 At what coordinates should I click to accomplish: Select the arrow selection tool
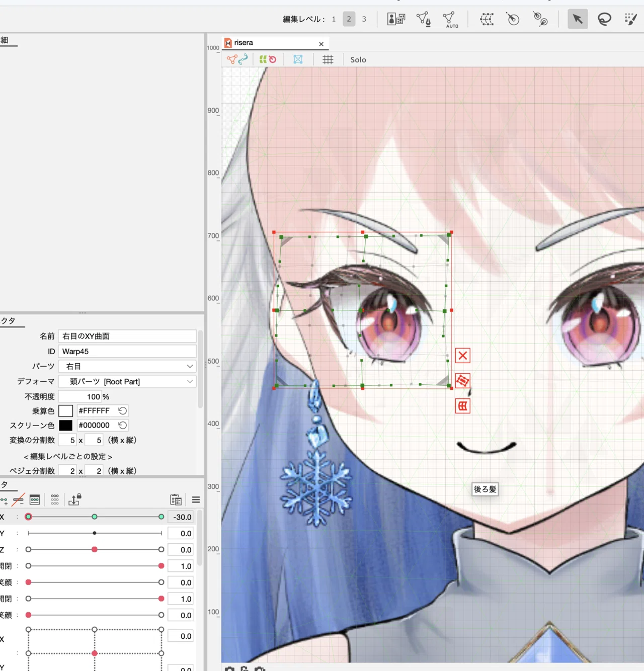(578, 19)
